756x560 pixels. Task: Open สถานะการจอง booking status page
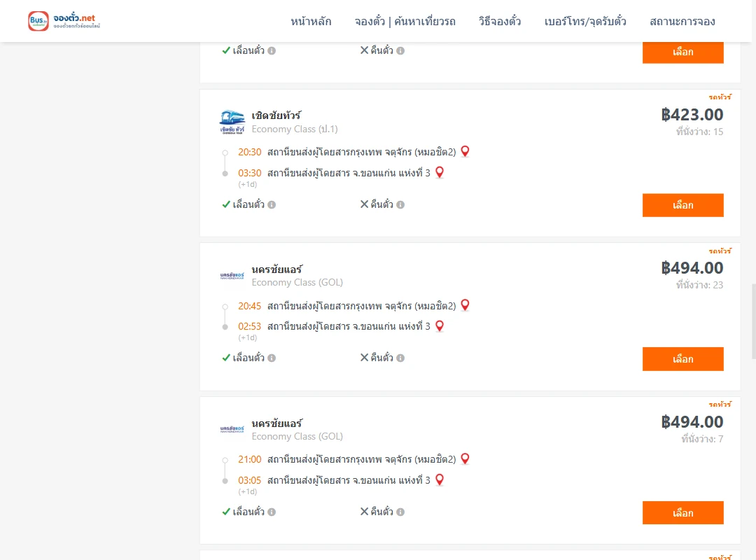pos(682,22)
